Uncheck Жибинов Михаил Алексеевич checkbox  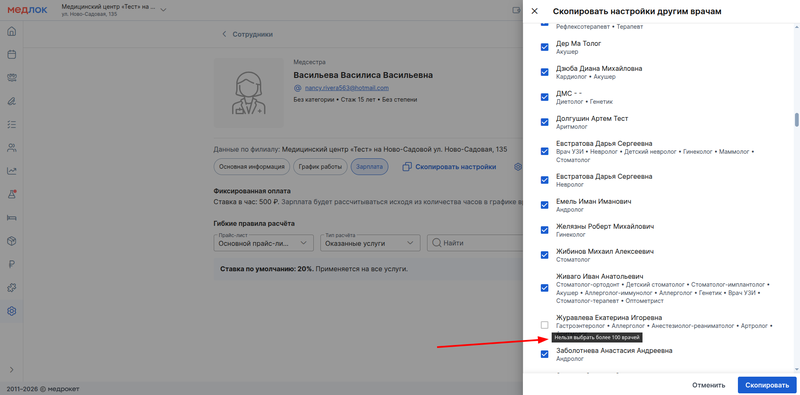(x=544, y=255)
